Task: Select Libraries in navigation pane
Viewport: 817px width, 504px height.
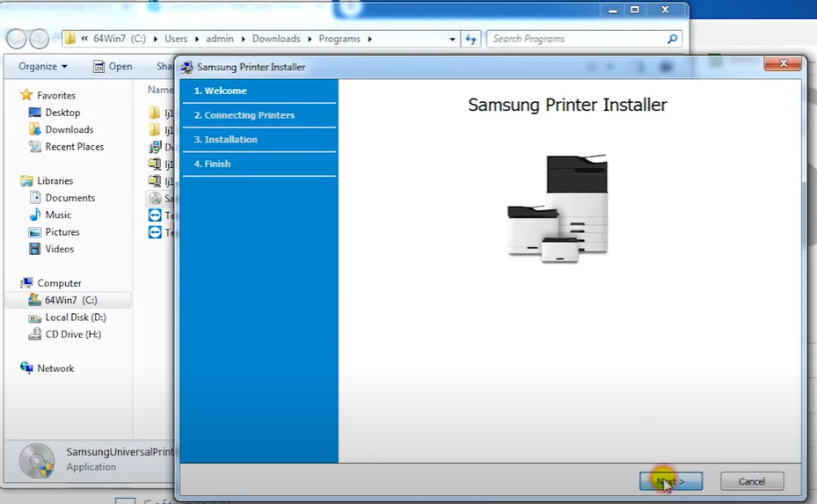Action: point(55,181)
